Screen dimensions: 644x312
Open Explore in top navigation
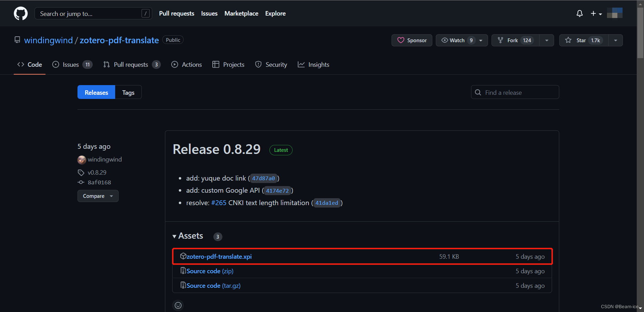[x=275, y=13]
